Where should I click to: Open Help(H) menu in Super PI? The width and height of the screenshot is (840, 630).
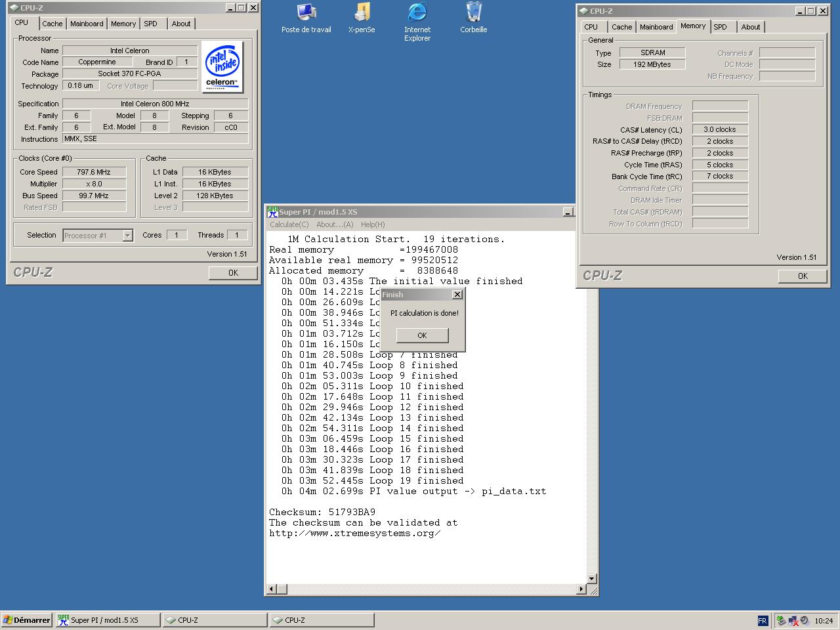[373, 224]
